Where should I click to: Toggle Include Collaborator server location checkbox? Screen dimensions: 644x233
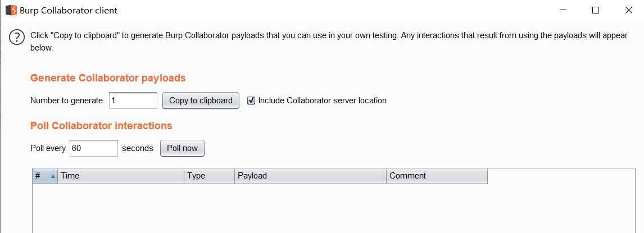click(x=251, y=100)
